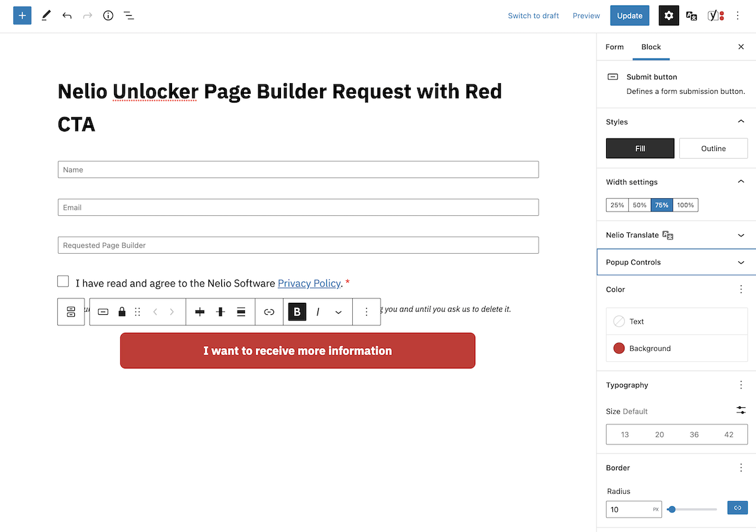This screenshot has height=532, width=756.
Task: Toggle bold formatting
Action: (x=297, y=312)
